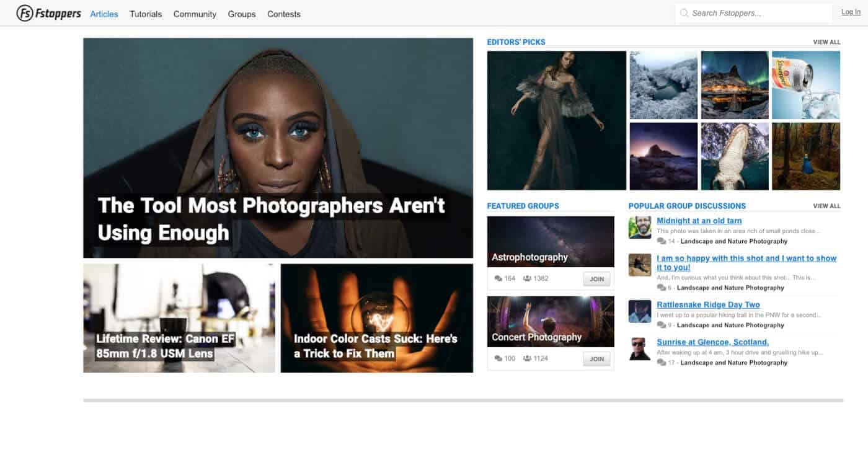Open the Articles menu
The width and height of the screenshot is (868, 460).
click(x=104, y=14)
